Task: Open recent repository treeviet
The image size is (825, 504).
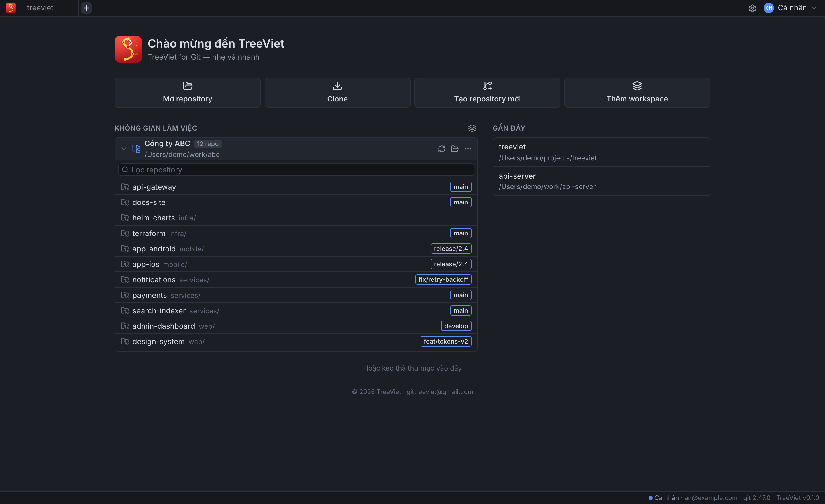Action: [601, 152]
